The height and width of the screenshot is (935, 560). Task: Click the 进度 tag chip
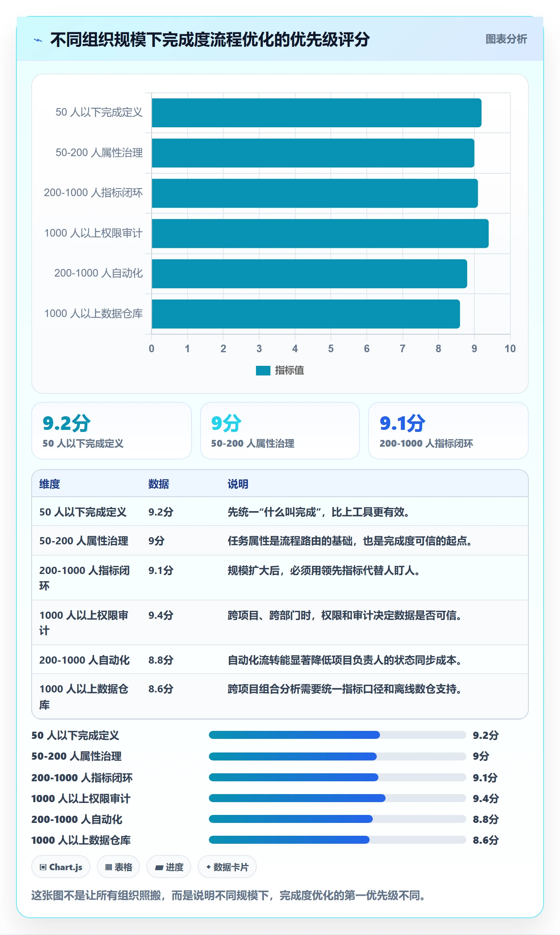(x=169, y=867)
